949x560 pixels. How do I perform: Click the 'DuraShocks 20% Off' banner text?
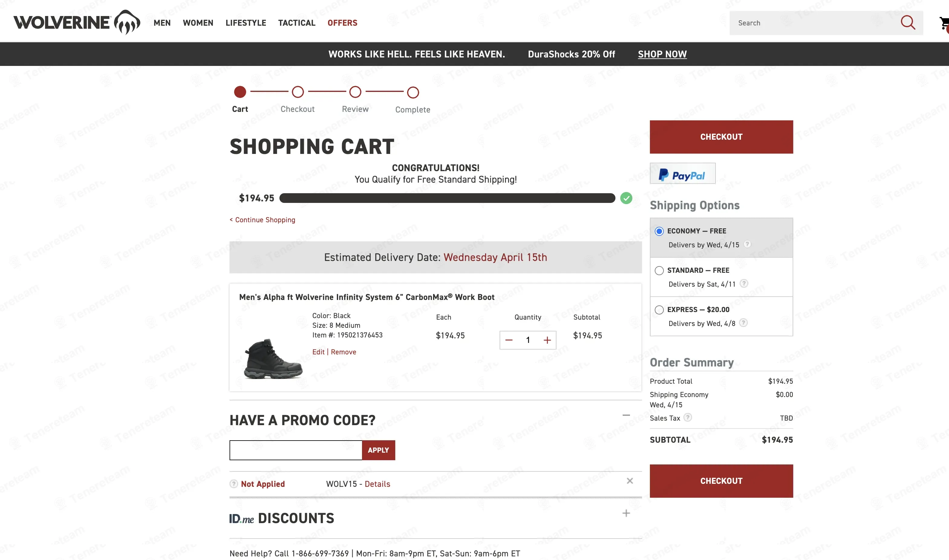pos(571,54)
